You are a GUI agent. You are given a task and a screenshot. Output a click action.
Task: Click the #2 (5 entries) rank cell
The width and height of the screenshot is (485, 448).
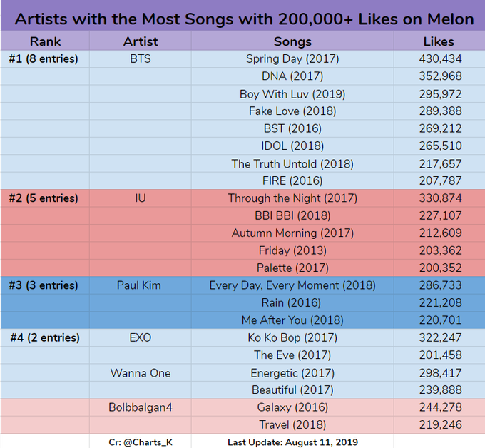click(x=44, y=198)
